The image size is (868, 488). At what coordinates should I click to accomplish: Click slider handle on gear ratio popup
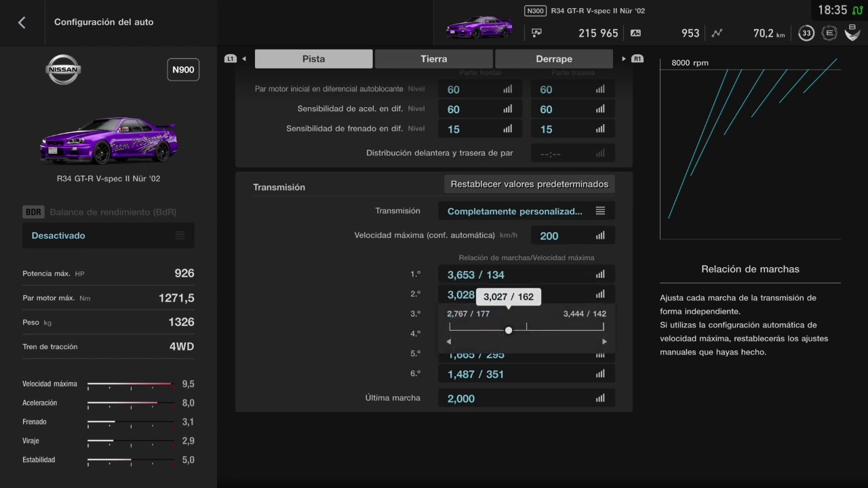[509, 330]
